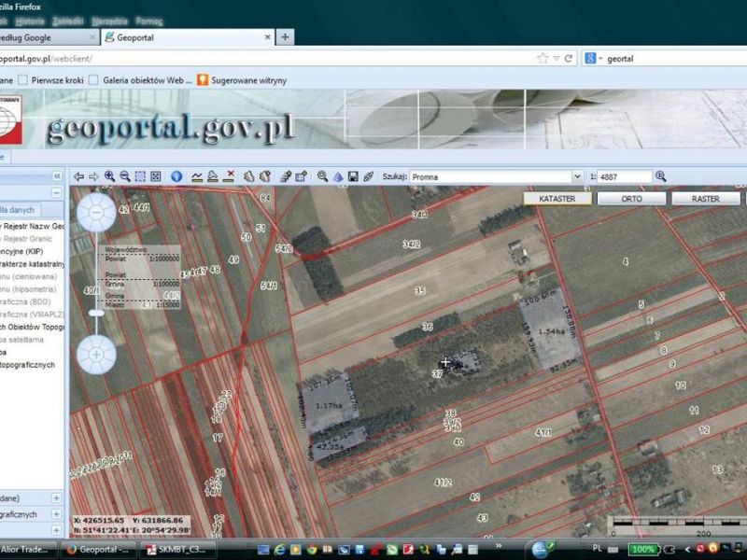Bookmark page with the star icon
This screenshot has height=560, width=747.
(543, 59)
